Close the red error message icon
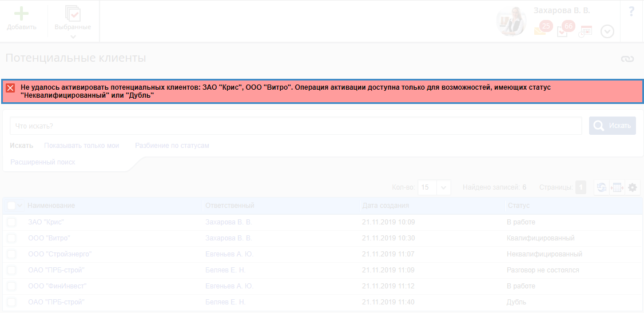This screenshot has width=644, height=313. pyautogui.click(x=11, y=88)
